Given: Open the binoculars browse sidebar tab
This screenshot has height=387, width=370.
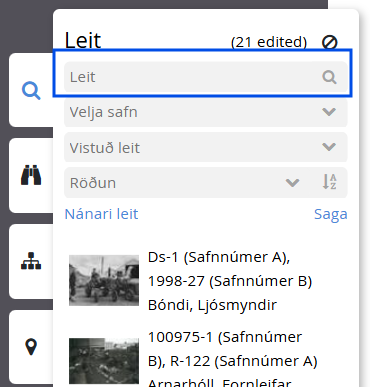Looking at the screenshot, I should [x=31, y=175].
